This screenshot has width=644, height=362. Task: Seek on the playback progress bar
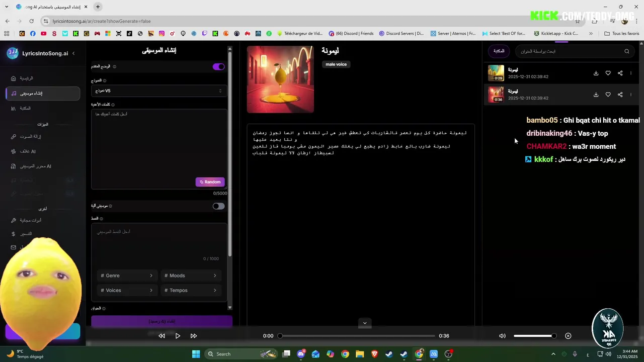(x=357, y=336)
